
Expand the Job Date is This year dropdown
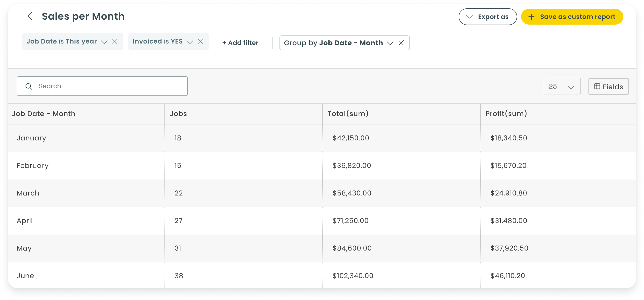tap(104, 42)
